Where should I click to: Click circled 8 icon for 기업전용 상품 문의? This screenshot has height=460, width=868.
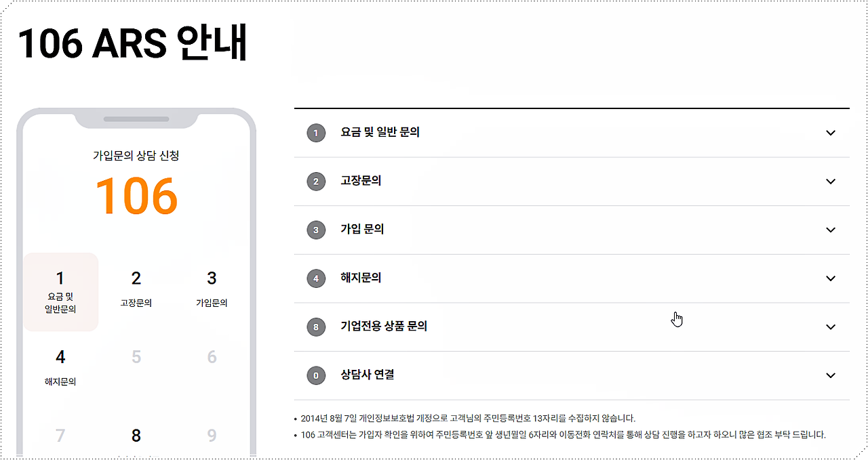315,327
